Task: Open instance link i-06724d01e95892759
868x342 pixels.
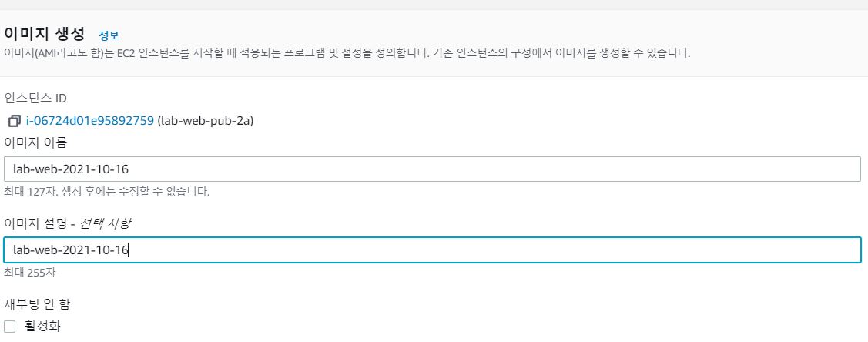Action: (90, 120)
